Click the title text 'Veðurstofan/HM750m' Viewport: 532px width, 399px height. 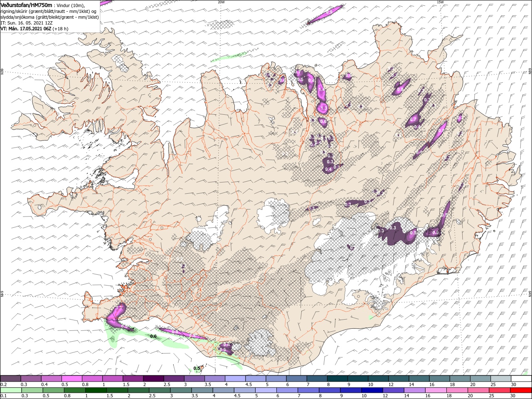[27, 5]
